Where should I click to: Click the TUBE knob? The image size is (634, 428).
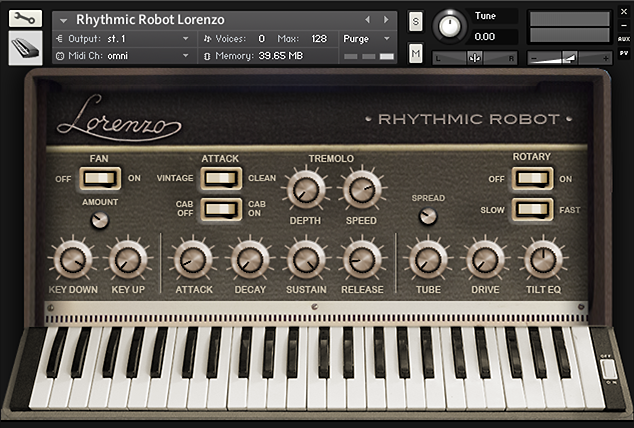[428, 259]
